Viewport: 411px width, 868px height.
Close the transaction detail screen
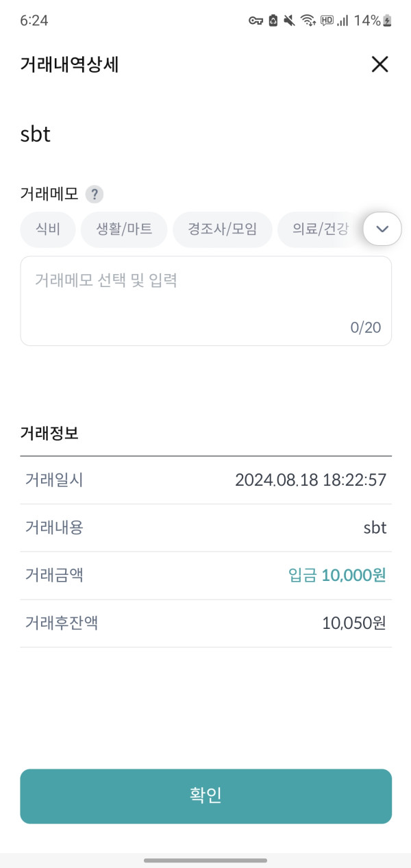379,64
